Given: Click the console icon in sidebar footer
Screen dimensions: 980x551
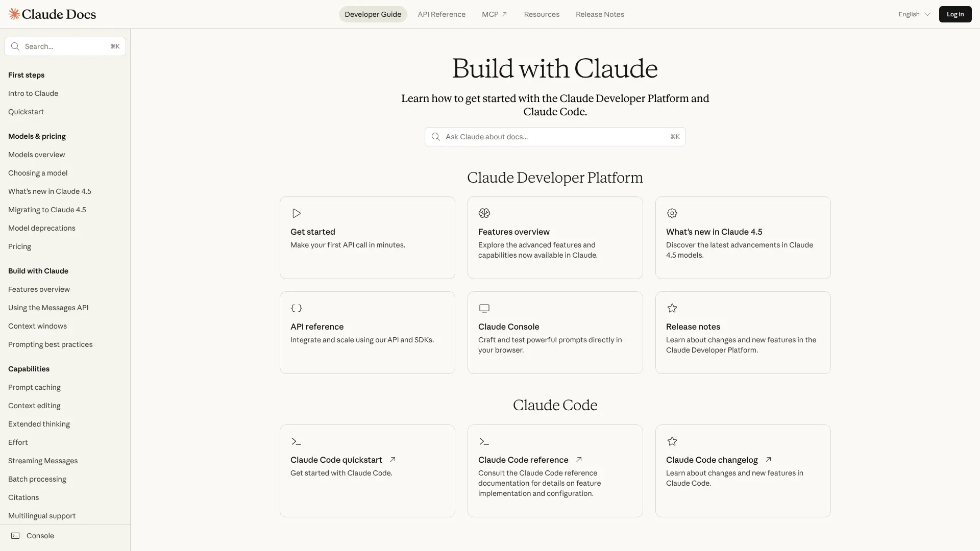Looking at the screenshot, I should pyautogui.click(x=15, y=536).
